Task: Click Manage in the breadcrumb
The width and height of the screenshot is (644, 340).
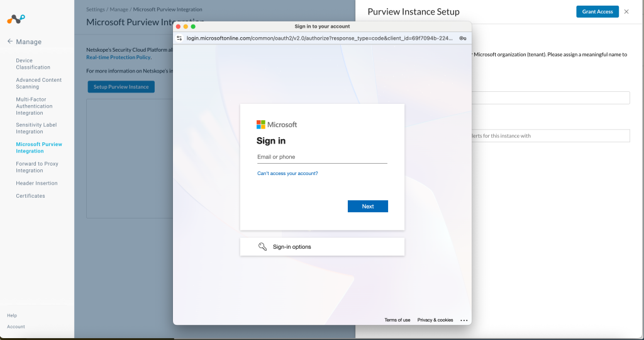Action: pyautogui.click(x=119, y=9)
